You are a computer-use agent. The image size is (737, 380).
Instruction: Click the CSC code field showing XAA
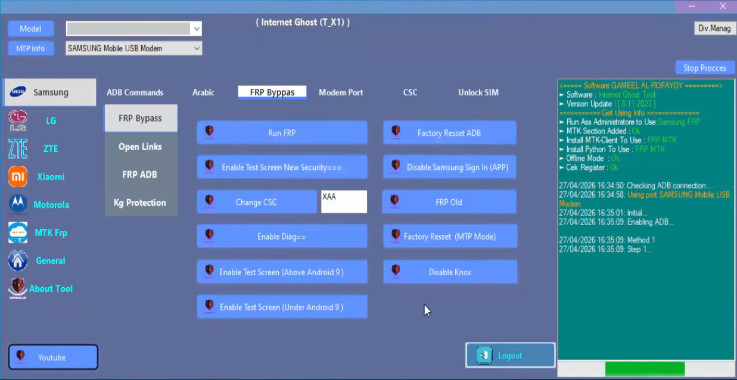pyautogui.click(x=344, y=202)
